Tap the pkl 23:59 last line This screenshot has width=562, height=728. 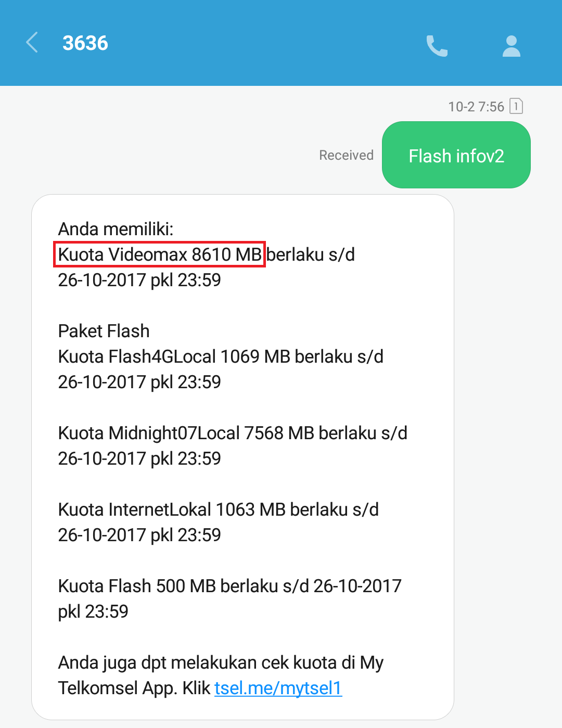point(93,611)
